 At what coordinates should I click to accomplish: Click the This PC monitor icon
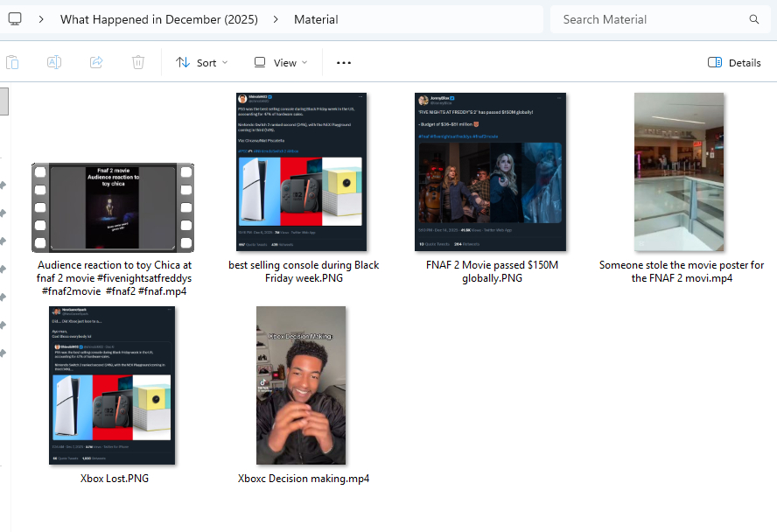(x=15, y=19)
